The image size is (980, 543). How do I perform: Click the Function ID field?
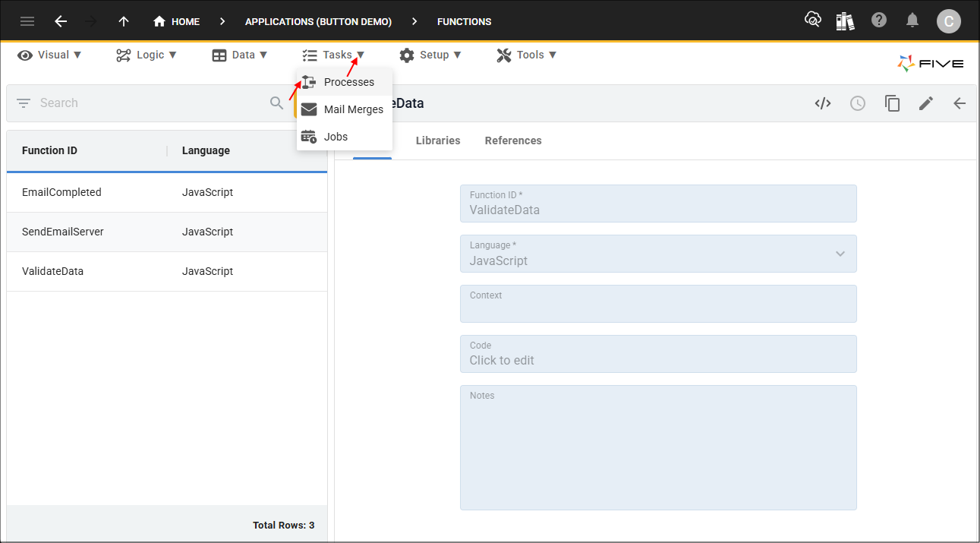(658, 204)
